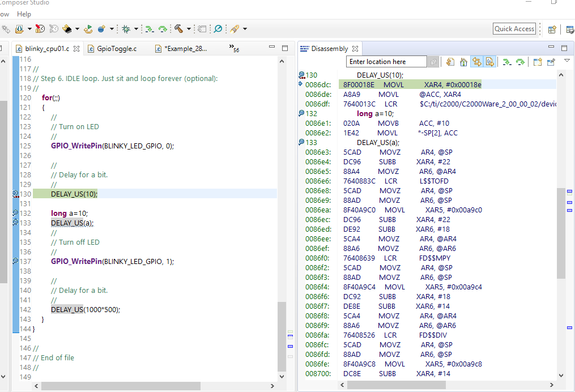Click Assembly Step Into in main toolbar
This screenshot has width=575, height=392.
point(148,28)
